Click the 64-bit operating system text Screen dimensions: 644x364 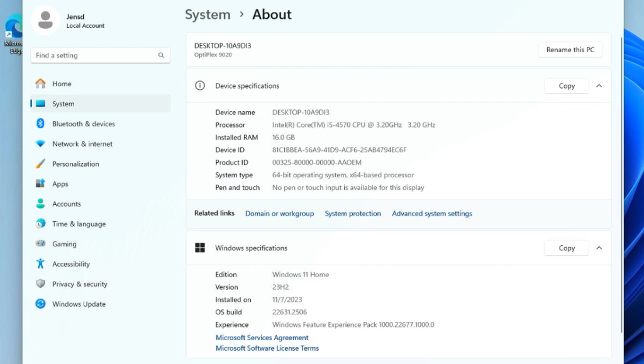click(x=343, y=175)
